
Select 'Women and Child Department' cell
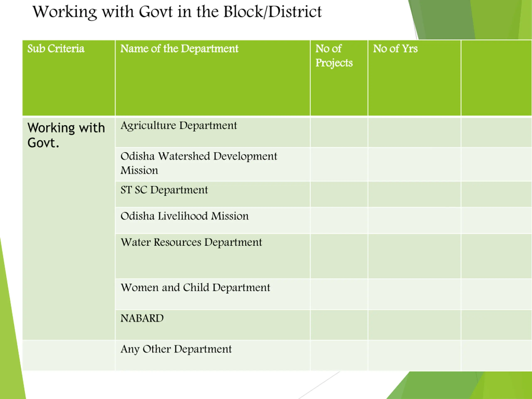(x=213, y=294)
